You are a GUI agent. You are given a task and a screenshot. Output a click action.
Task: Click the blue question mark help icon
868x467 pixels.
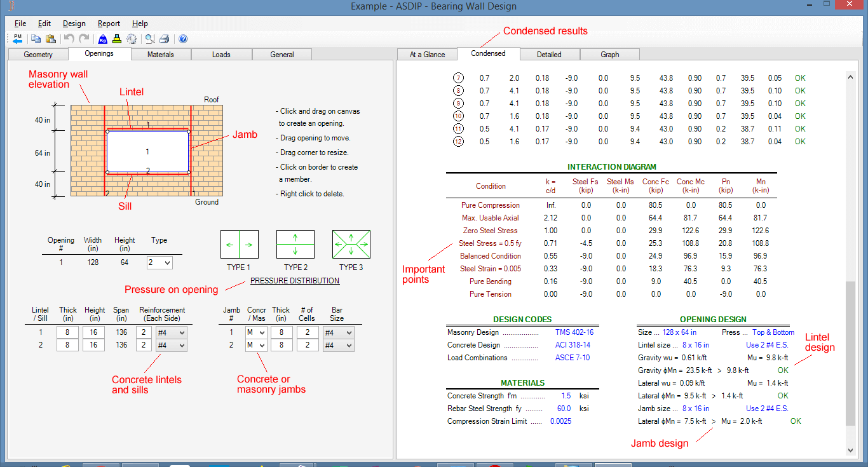click(183, 39)
